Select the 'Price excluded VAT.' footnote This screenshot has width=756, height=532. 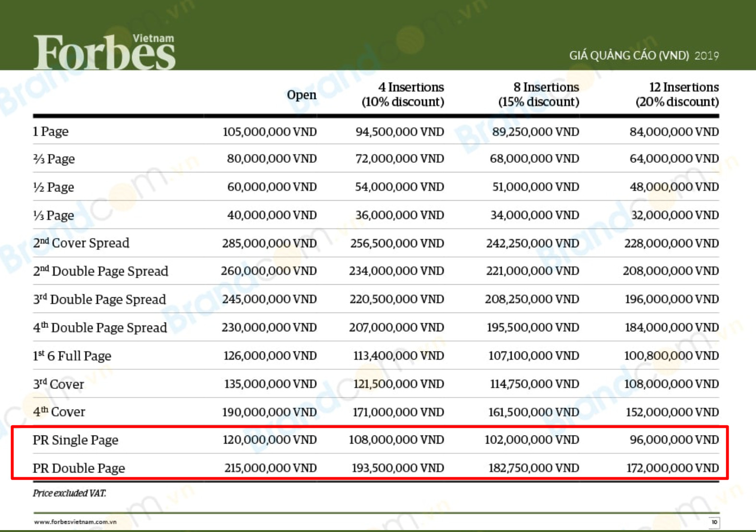point(70,493)
